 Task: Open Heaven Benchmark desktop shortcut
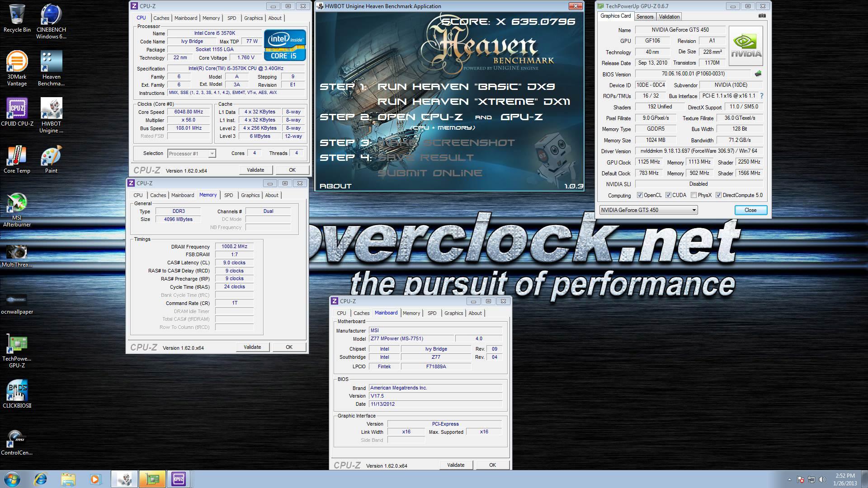(x=51, y=68)
